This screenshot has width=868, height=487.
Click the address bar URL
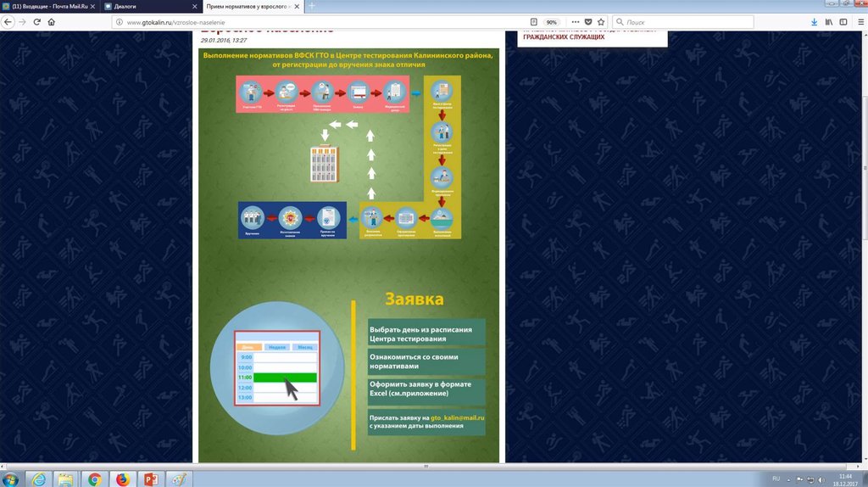pyautogui.click(x=175, y=22)
